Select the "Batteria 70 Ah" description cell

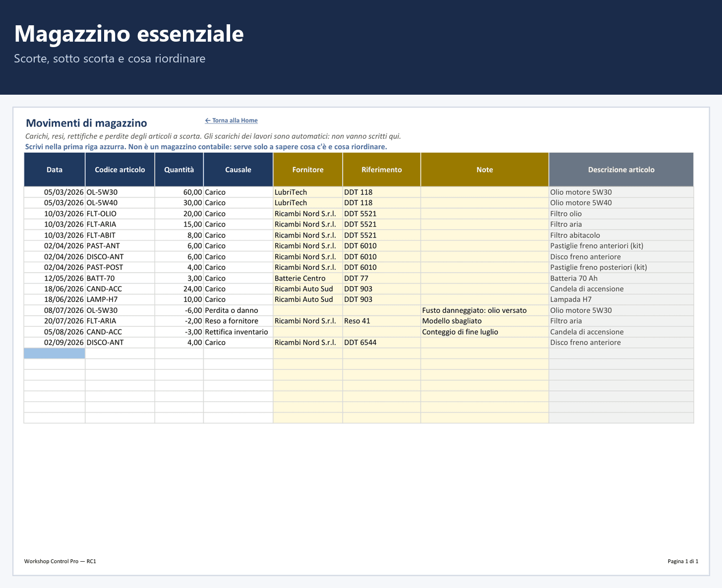[621, 278]
